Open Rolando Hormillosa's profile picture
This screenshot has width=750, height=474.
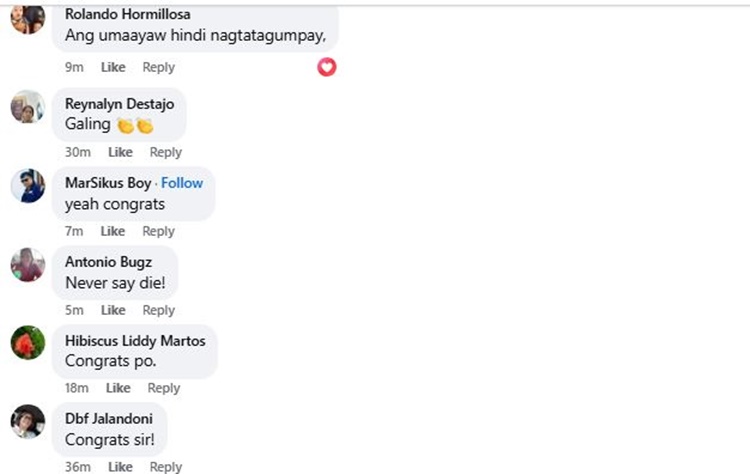pyautogui.click(x=28, y=18)
